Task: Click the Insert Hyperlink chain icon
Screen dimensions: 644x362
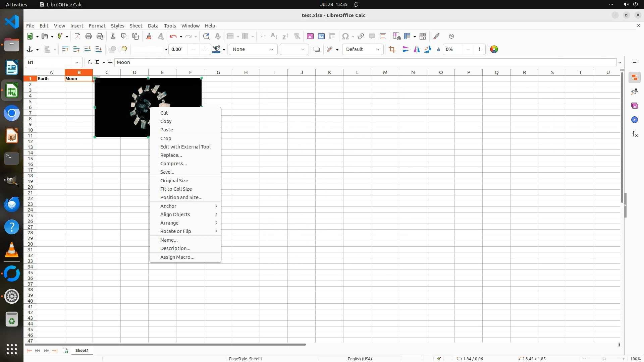Action: click(361, 36)
